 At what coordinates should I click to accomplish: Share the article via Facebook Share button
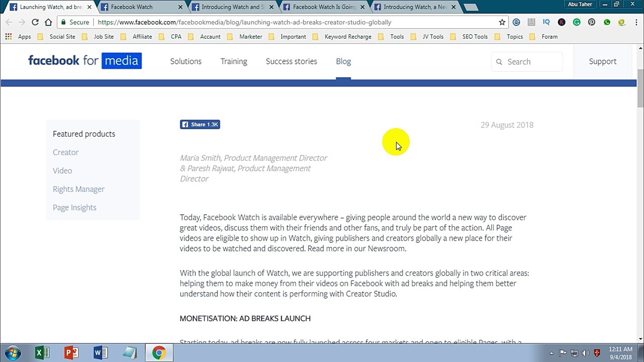[x=200, y=125]
